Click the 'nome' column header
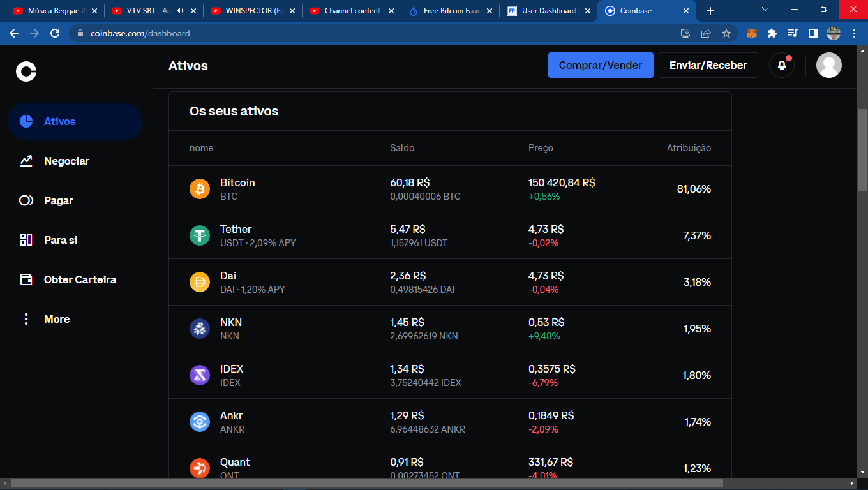Image resolution: width=868 pixels, height=490 pixels. pyautogui.click(x=202, y=148)
